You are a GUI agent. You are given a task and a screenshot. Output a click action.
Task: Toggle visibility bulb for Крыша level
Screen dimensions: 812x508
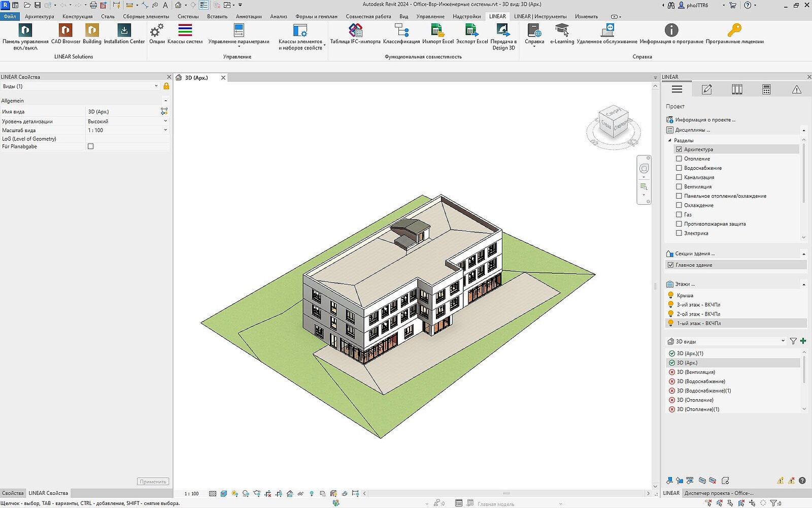(x=670, y=295)
